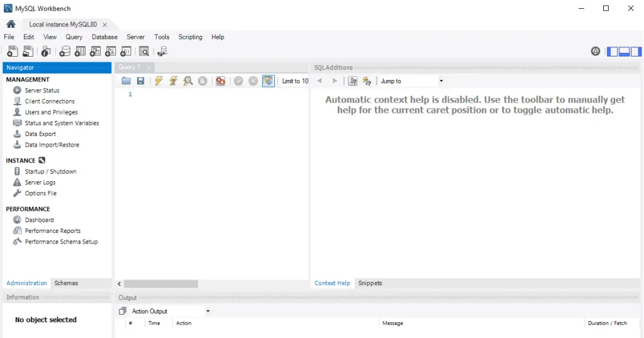Open Users and Privileges
Screen dimensions: 644x338
point(51,112)
